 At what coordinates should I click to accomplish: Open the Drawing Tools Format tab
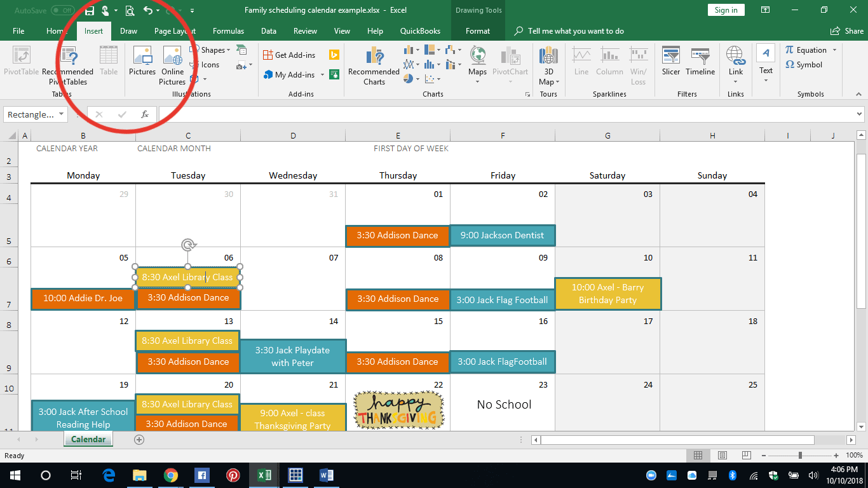point(478,30)
